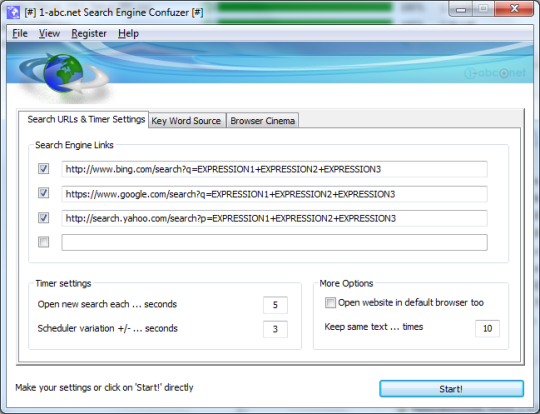Click the Yahoo search URL field
540x414 pixels.
point(274,218)
